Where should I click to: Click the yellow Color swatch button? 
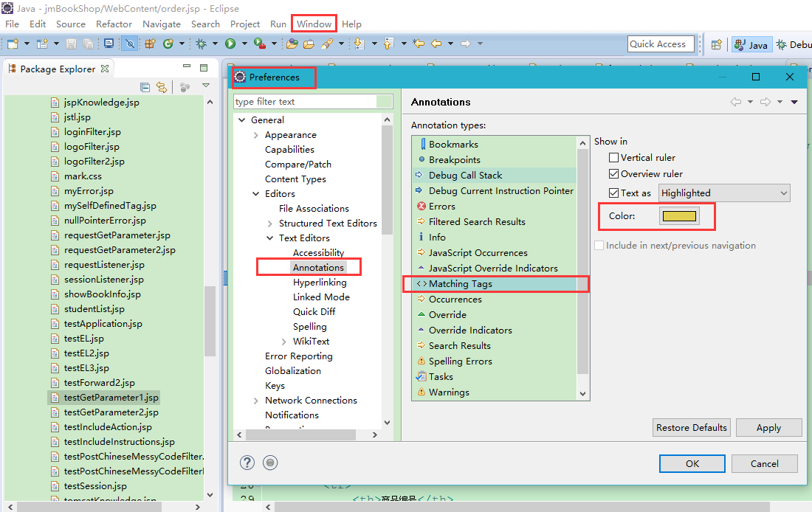(x=679, y=216)
